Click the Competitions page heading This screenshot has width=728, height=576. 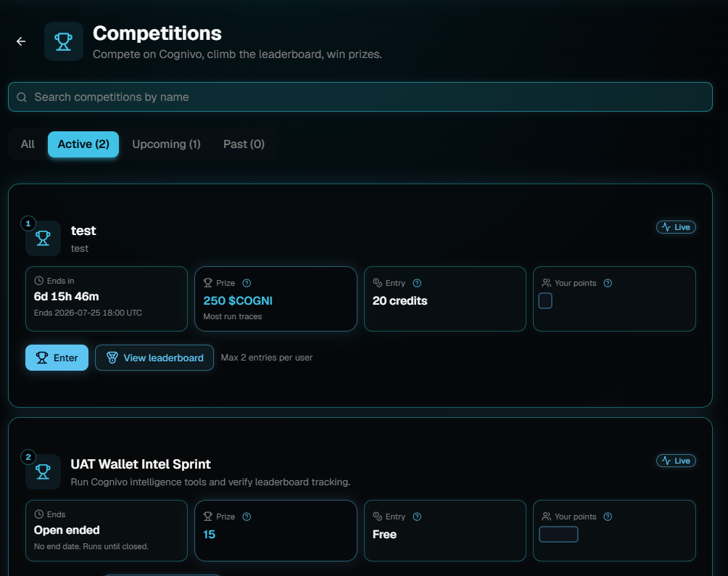[x=157, y=33]
